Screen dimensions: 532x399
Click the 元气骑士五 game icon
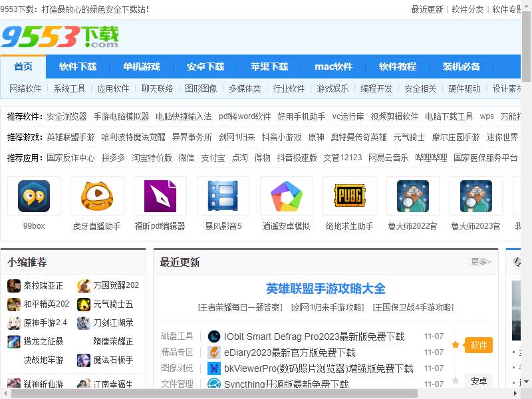(x=84, y=305)
